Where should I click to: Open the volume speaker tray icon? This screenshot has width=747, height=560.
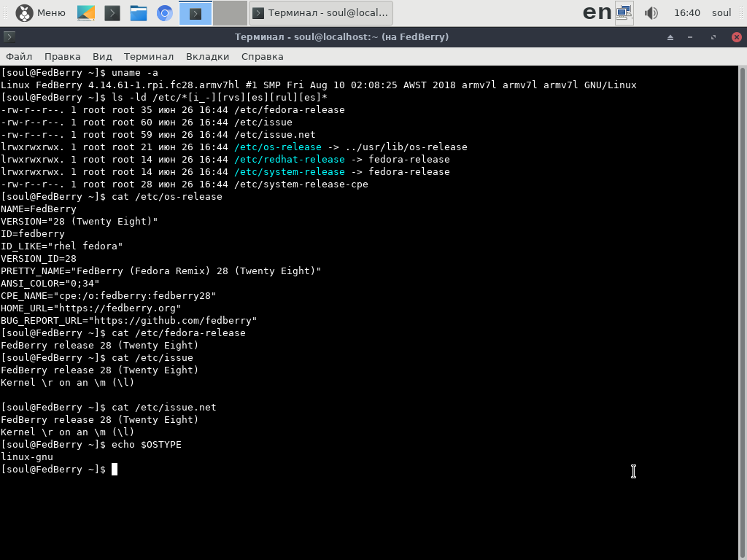click(x=651, y=13)
